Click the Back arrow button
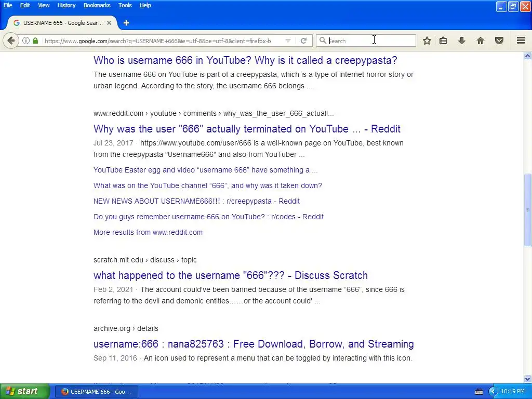This screenshot has height=399, width=532. tap(11, 41)
